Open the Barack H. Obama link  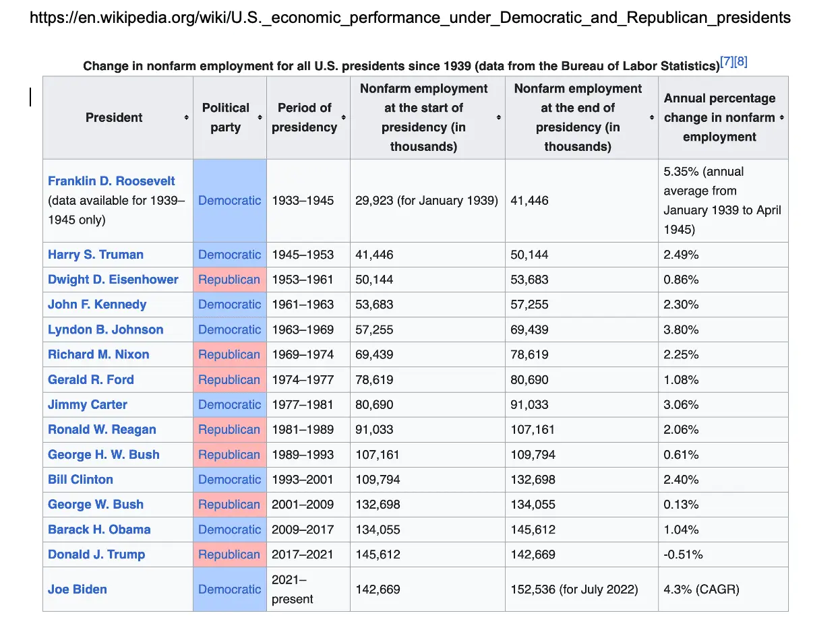pos(99,530)
